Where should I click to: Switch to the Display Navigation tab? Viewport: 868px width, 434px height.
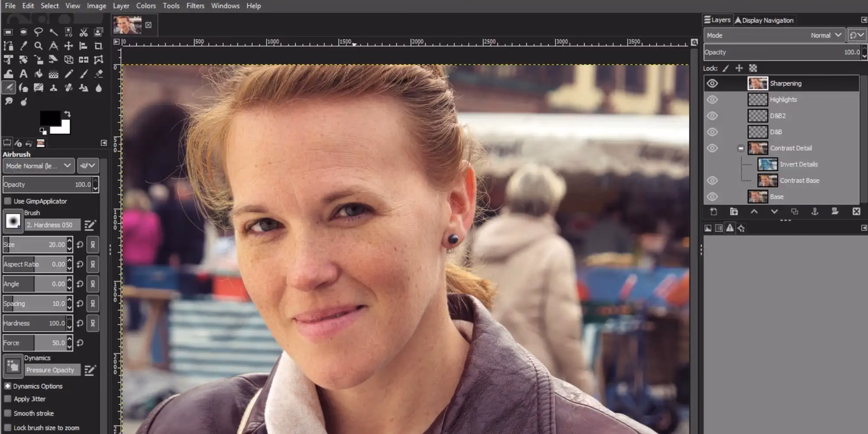pyautogui.click(x=764, y=20)
